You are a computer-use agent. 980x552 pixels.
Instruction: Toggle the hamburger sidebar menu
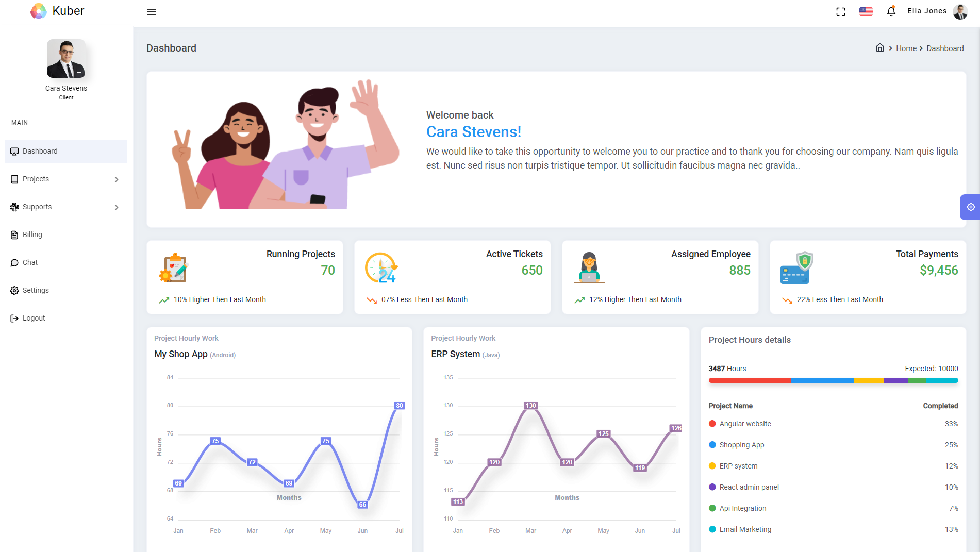pos(152,12)
